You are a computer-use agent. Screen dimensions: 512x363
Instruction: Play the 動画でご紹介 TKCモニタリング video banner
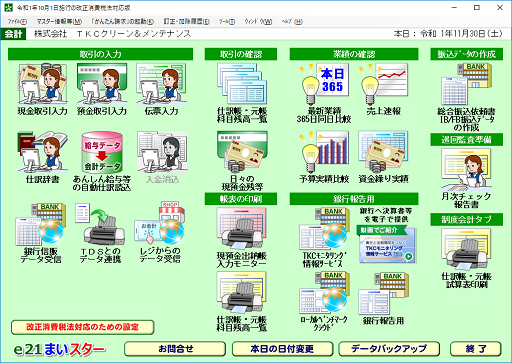pos(387,245)
